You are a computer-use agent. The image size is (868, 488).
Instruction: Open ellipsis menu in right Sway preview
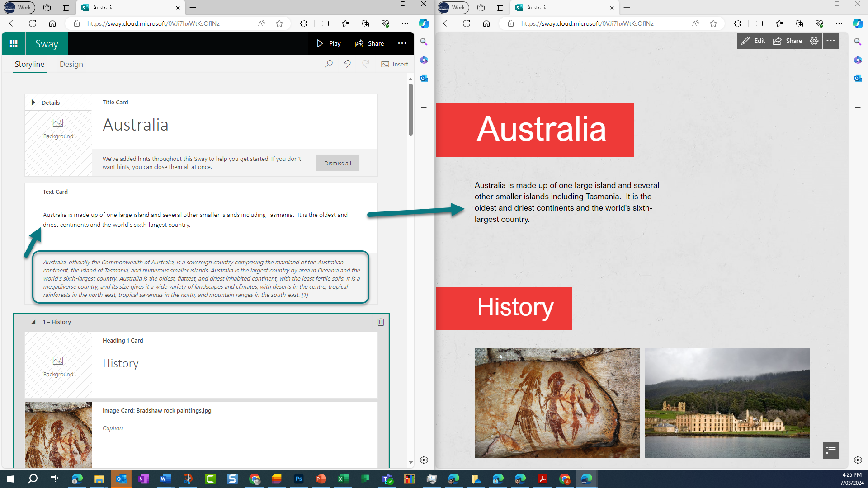[831, 41]
